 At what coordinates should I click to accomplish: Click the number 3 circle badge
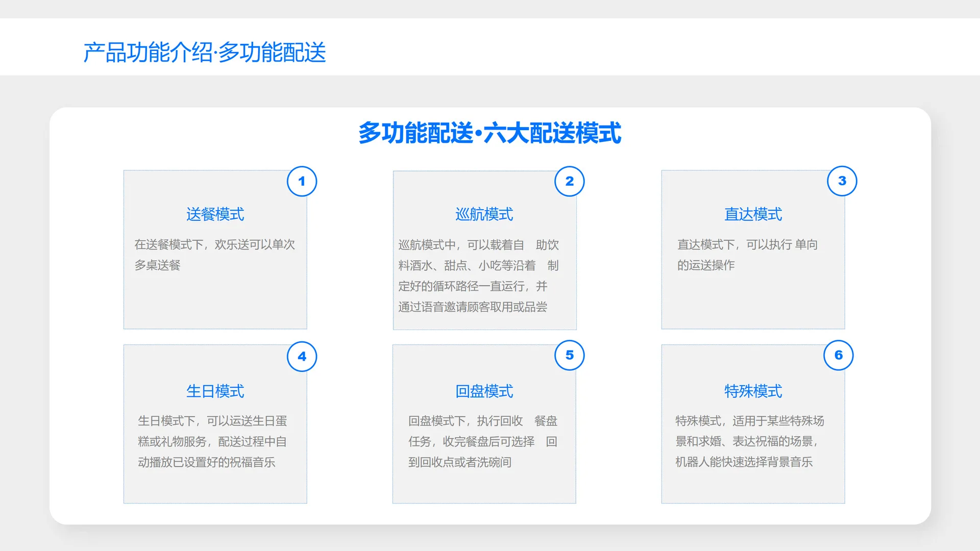(x=842, y=181)
